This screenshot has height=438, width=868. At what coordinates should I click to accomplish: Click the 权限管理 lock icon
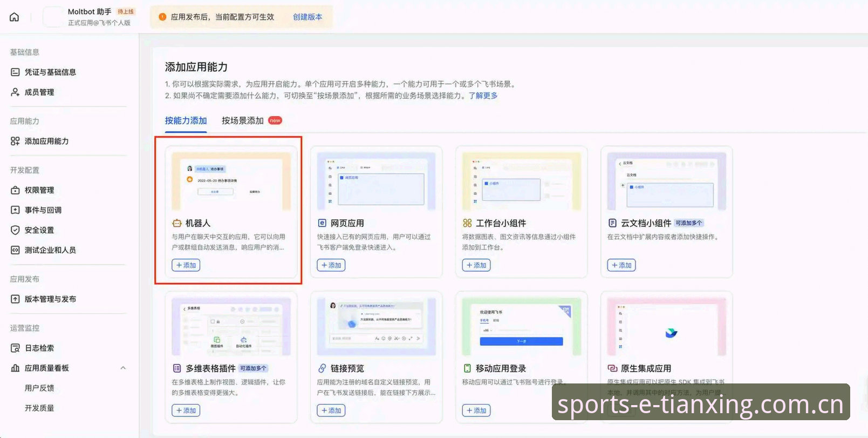tap(15, 190)
